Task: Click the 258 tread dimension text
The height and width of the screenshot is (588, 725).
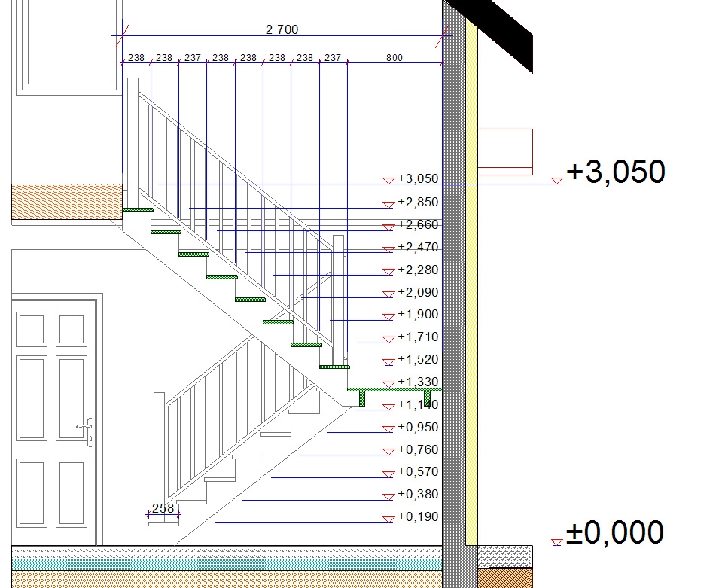Action: click(x=163, y=508)
